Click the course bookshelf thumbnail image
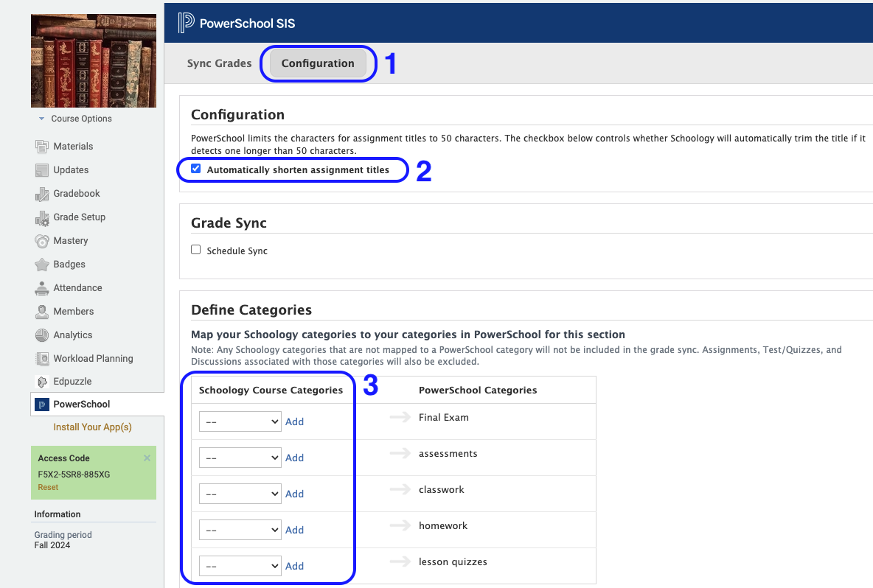This screenshot has width=873, height=588. click(x=94, y=60)
